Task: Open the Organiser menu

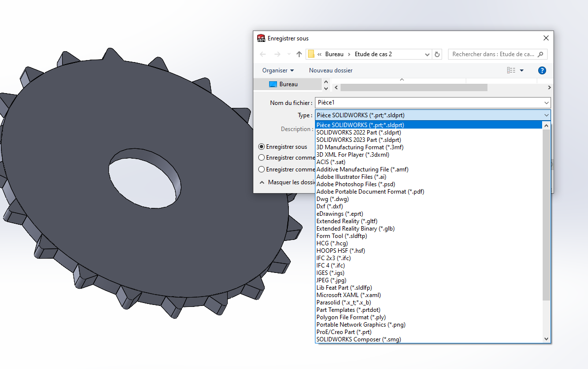Action: point(278,70)
